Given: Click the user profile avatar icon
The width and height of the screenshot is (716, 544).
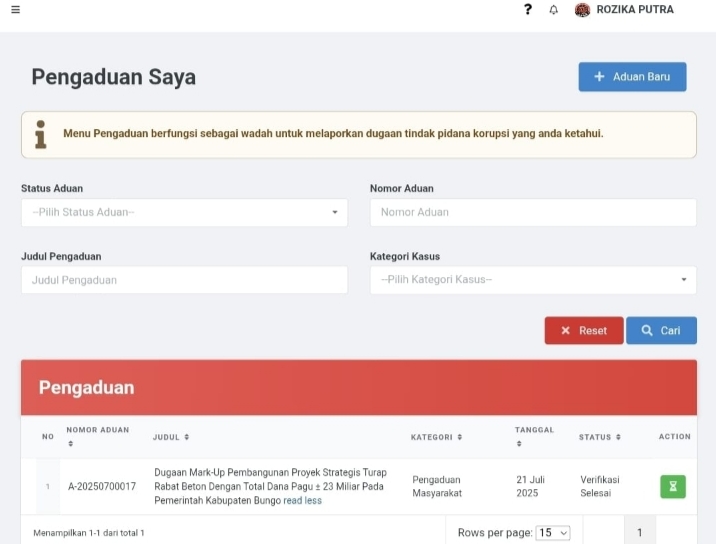Looking at the screenshot, I should coord(583,10).
